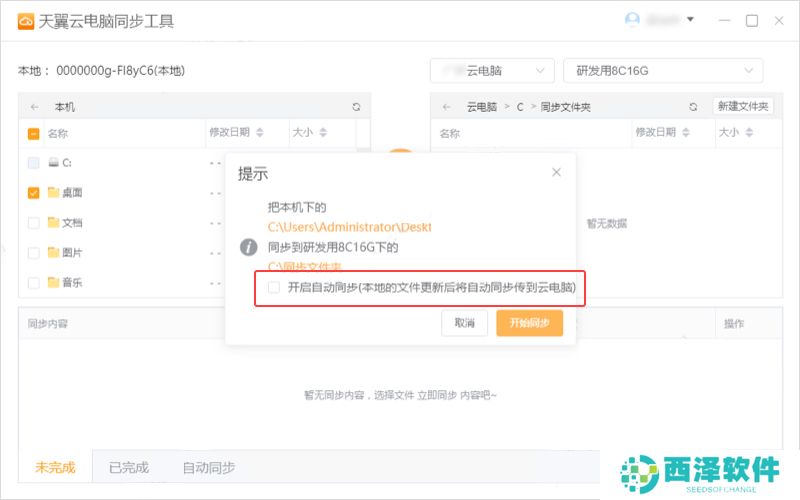Click the C: drive icon

[x=54, y=162]
